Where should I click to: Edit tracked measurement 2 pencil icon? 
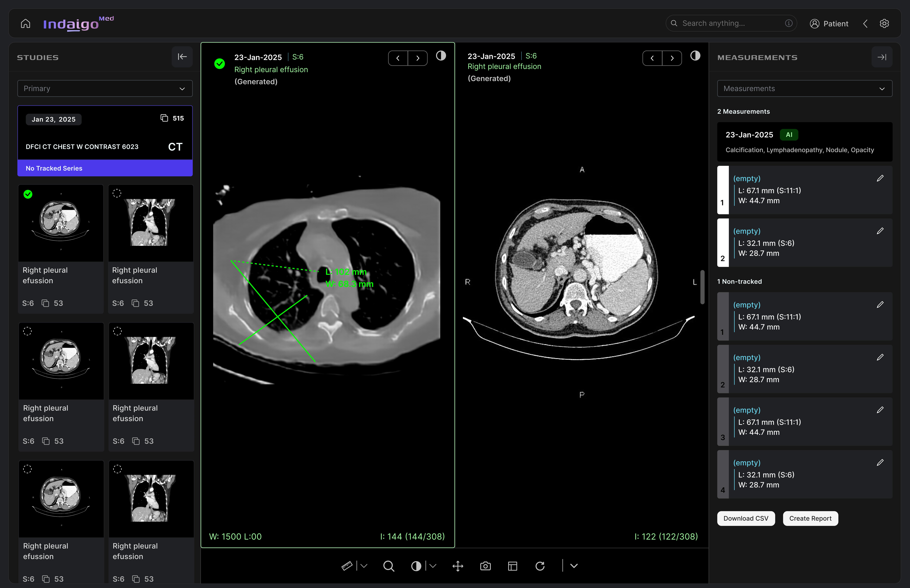[880, 231]
